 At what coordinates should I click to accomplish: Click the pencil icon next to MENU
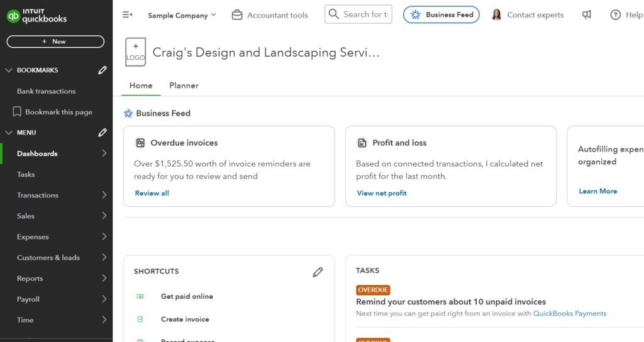tap(103, 133)
